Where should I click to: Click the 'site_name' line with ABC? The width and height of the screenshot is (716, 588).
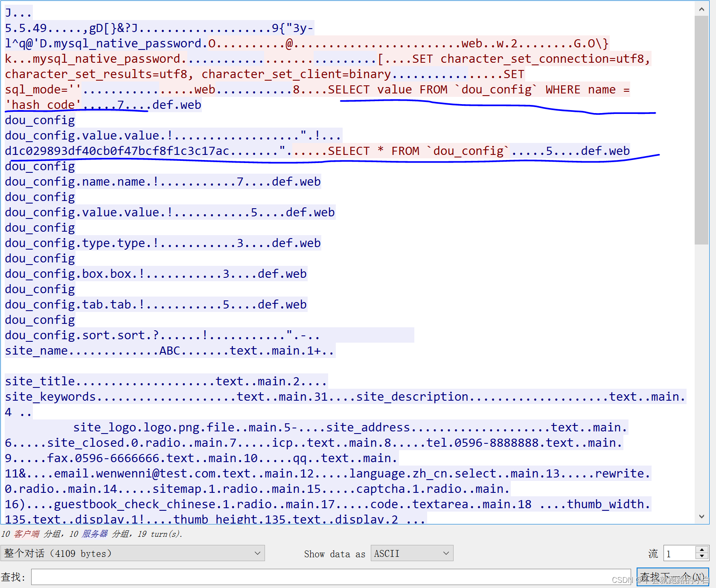pyautogui.click(x=170, y=351)
